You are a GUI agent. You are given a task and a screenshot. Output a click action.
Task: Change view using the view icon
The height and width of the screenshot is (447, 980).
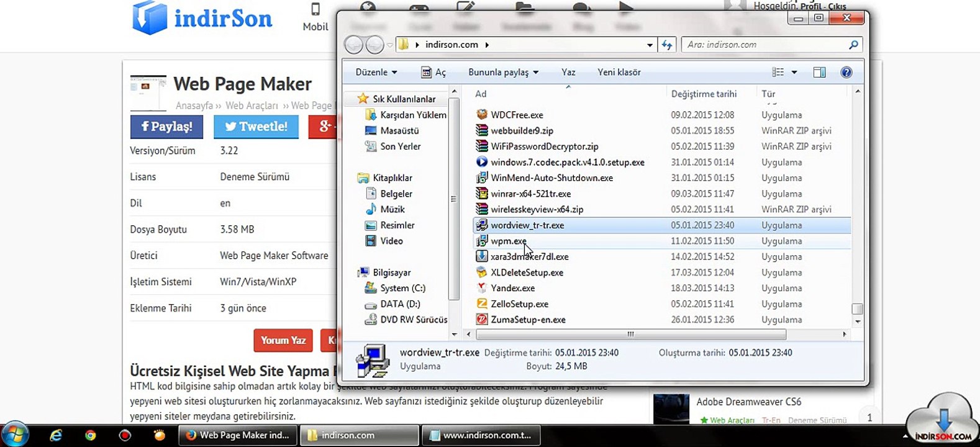coord(778,73)
